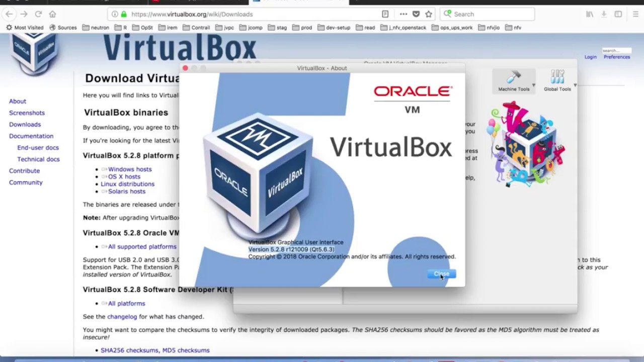
Task: Open the Community sidebar link
Action: (26, 182)
